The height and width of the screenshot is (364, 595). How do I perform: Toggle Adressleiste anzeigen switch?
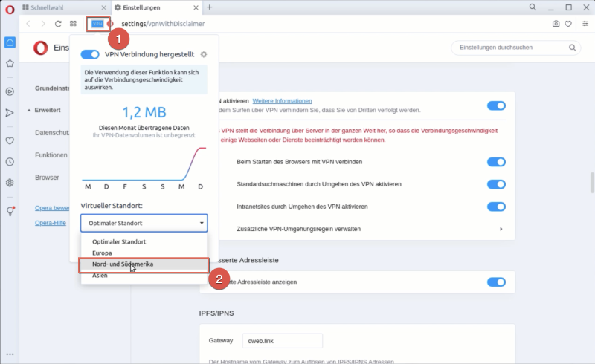tap(496, 282)
